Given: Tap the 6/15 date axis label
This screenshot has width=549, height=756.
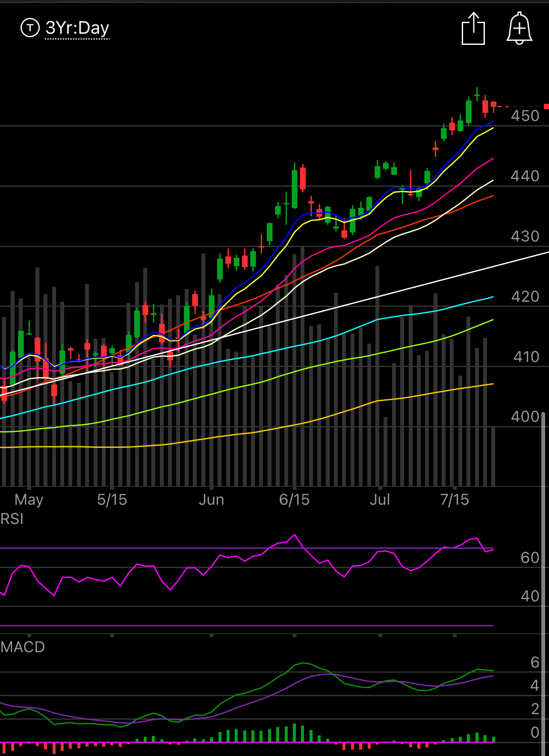Looking at the screenshot, I should (x=294, y=500).
